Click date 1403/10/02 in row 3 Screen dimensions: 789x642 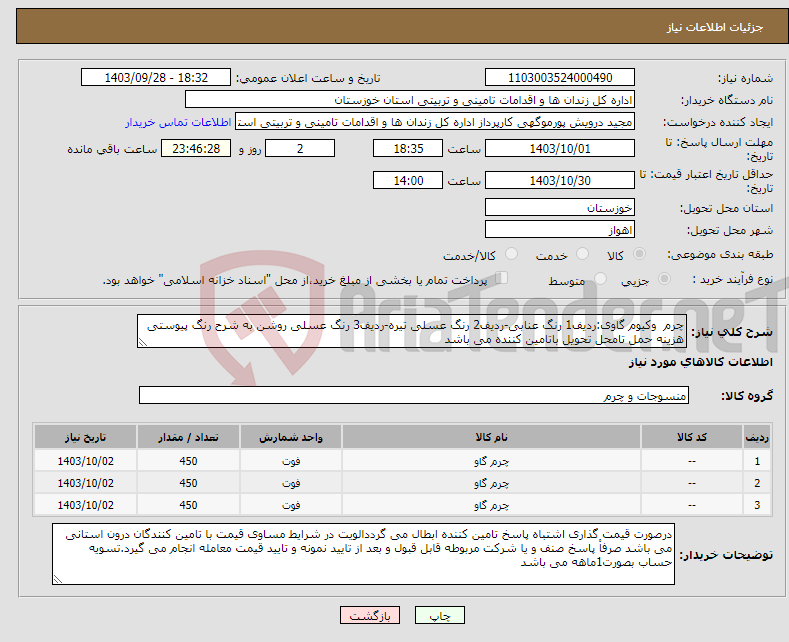pos(86,505)
